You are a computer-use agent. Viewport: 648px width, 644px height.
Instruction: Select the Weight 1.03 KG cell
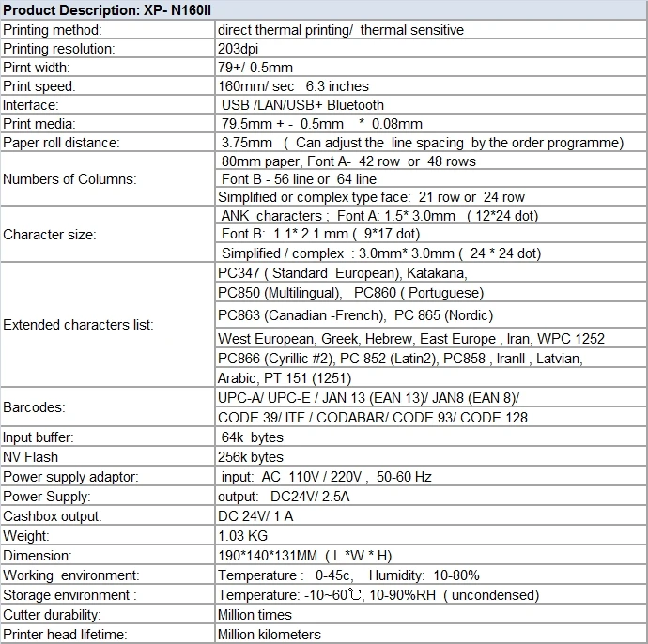tap(431, 536)
